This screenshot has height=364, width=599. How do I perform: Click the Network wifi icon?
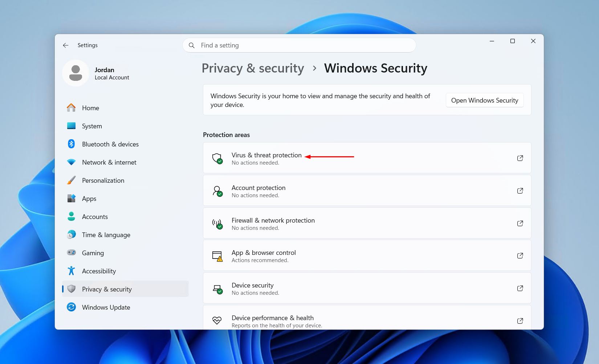71,162
